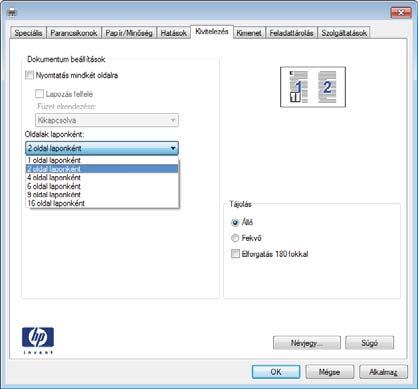Open the Feladattárolás tab
Screen dimensions: 418x389
point(291,33)
